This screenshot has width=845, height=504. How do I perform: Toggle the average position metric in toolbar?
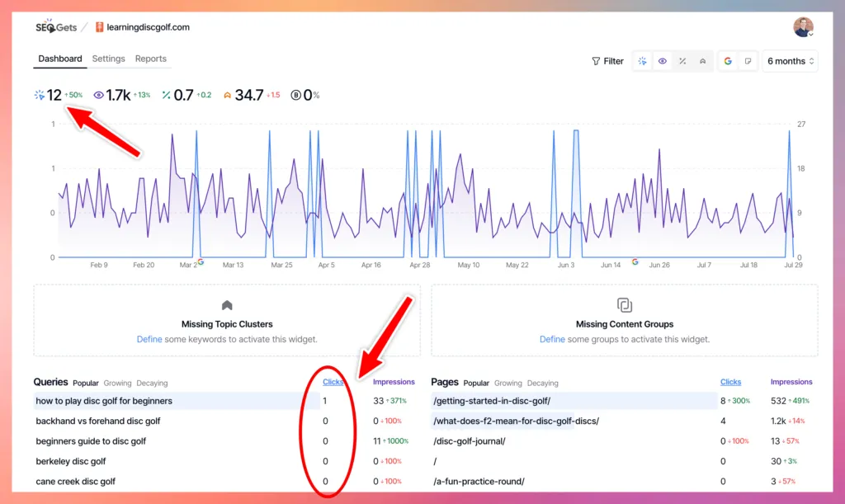coord(702,61)
